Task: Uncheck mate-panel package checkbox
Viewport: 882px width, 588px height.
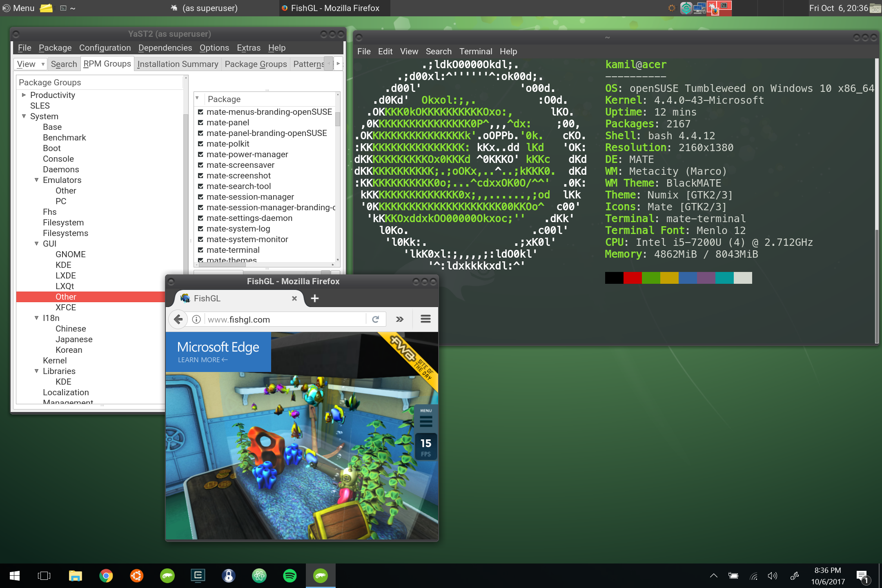Action: tap(200, 122)
